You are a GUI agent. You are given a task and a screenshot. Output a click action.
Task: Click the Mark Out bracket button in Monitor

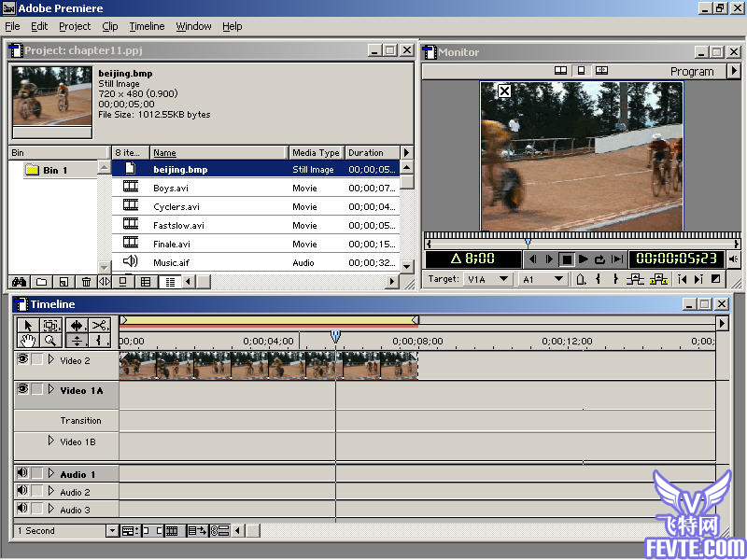615,279
